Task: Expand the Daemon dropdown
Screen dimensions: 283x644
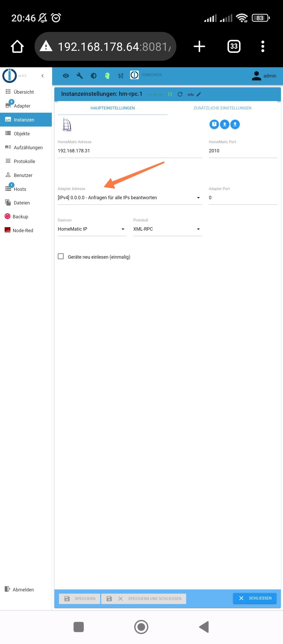Action: (92, 229)
